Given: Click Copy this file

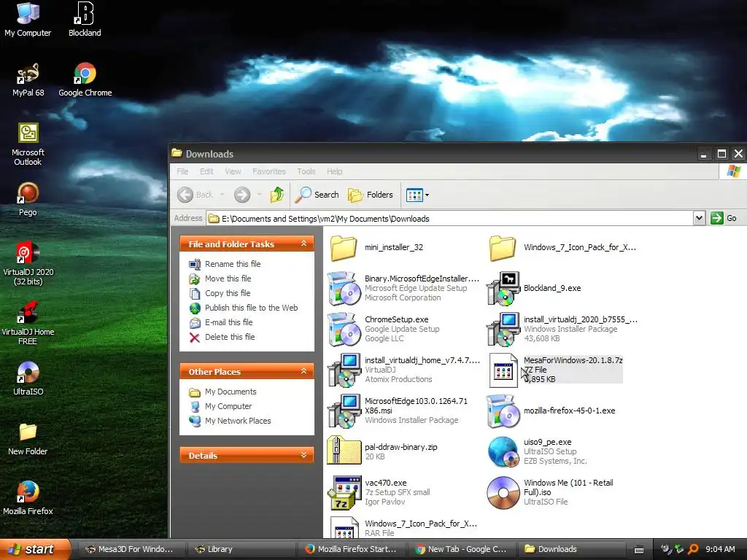Looking at the screenshot, I should click(x=228, y=293).
